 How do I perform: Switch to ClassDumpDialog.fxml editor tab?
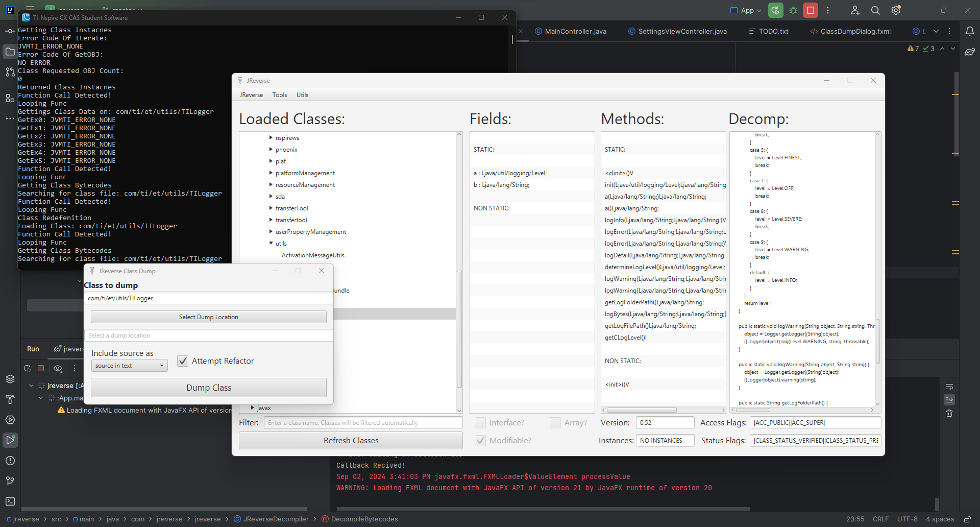point(850,31)
